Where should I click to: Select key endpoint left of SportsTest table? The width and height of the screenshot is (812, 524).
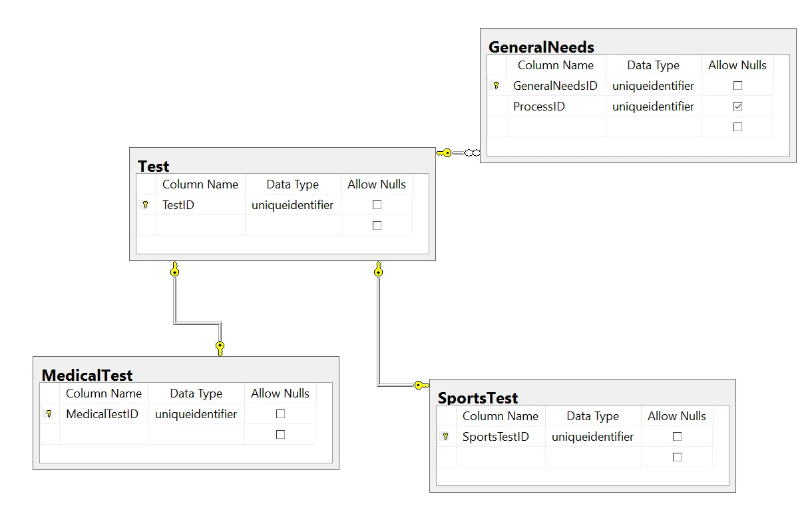421,385
